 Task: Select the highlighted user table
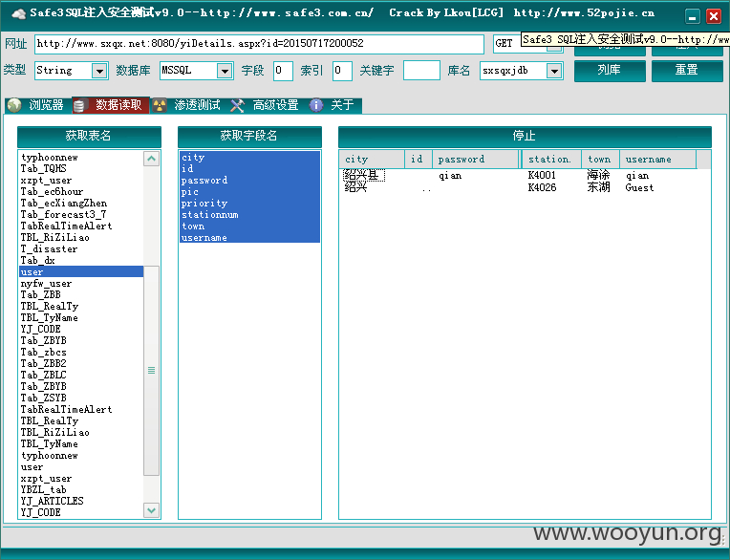point(81,271)
